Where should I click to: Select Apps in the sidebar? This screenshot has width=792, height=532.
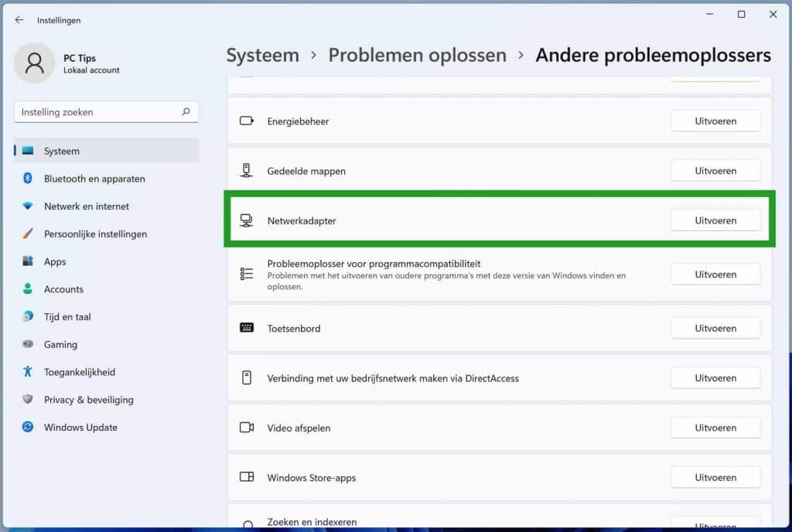click(x=107, y=261)
